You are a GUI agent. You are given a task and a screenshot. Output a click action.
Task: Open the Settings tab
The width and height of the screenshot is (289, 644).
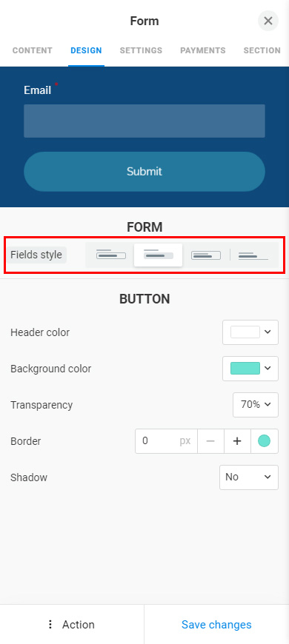point(141,50)
